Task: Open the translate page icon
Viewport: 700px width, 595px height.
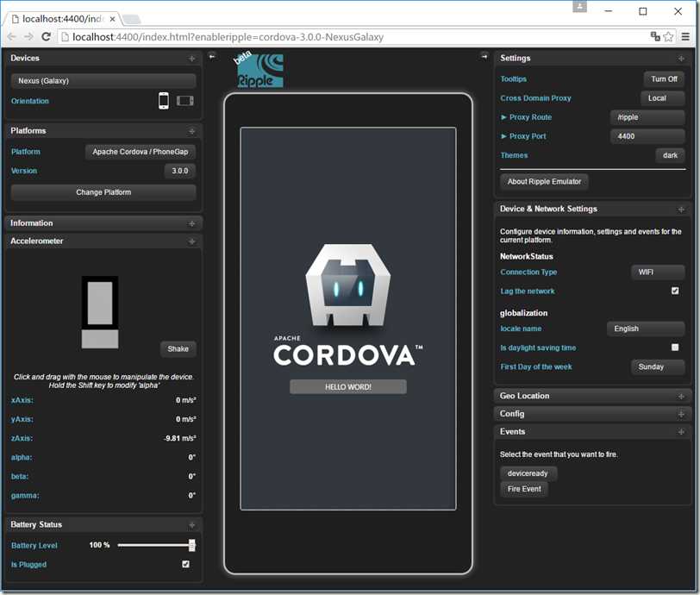Action: (655, 36)
